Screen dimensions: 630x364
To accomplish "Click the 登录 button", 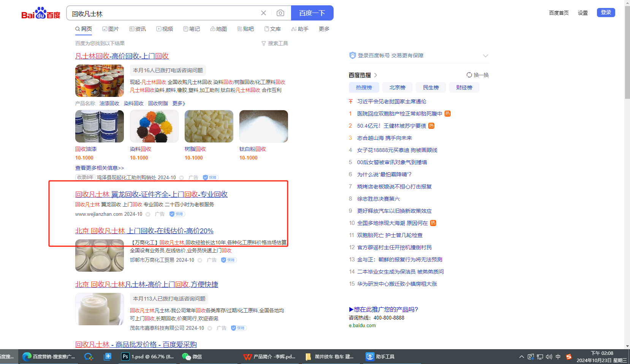I will point(606,13).
